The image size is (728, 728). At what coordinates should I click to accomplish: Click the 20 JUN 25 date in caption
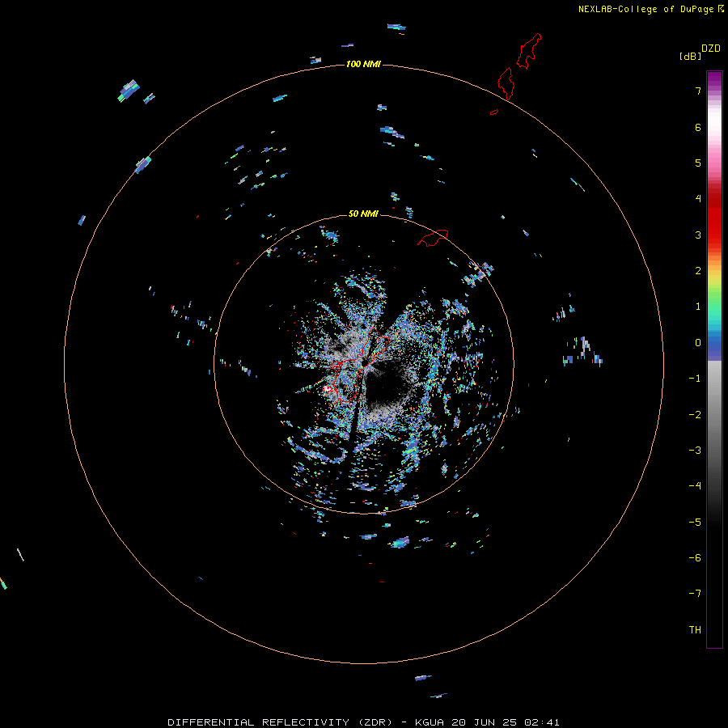click(x=484, y=722)
